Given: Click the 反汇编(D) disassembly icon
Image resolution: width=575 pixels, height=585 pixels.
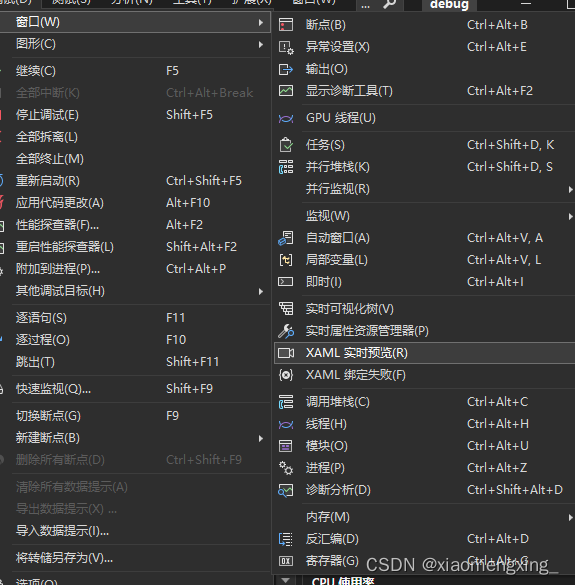Looking at the screenshot, I should pos(286,539).
